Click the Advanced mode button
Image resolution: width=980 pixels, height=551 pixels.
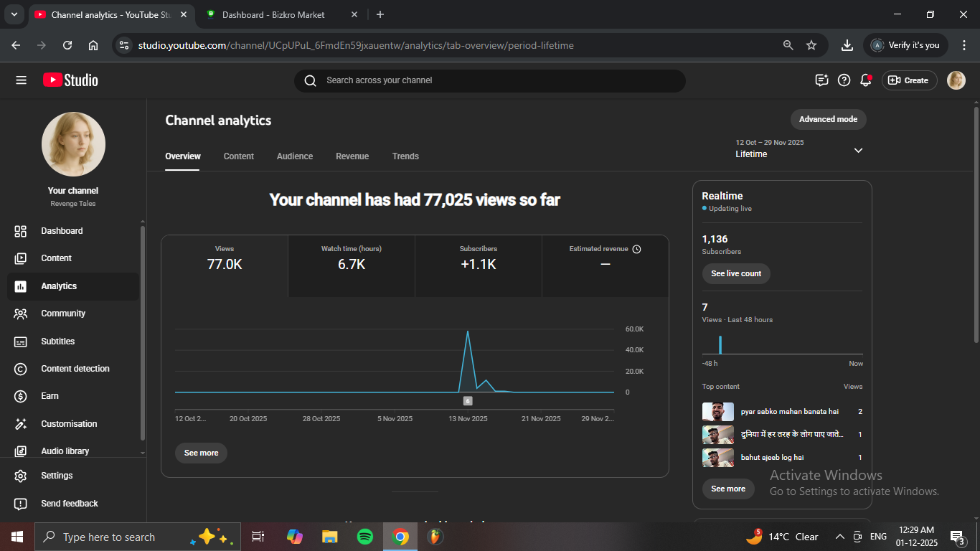coord(828,119)
